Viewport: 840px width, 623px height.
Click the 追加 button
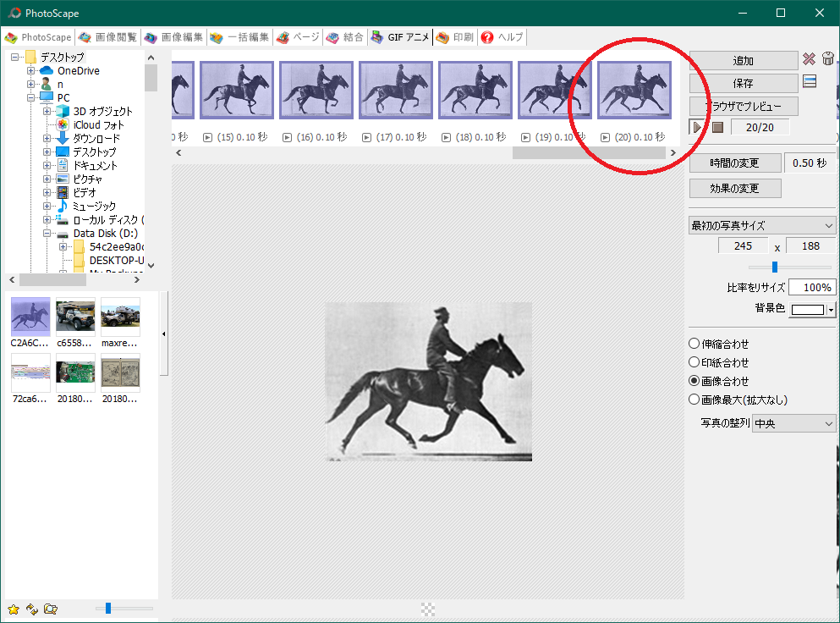[x=743, y=61]
